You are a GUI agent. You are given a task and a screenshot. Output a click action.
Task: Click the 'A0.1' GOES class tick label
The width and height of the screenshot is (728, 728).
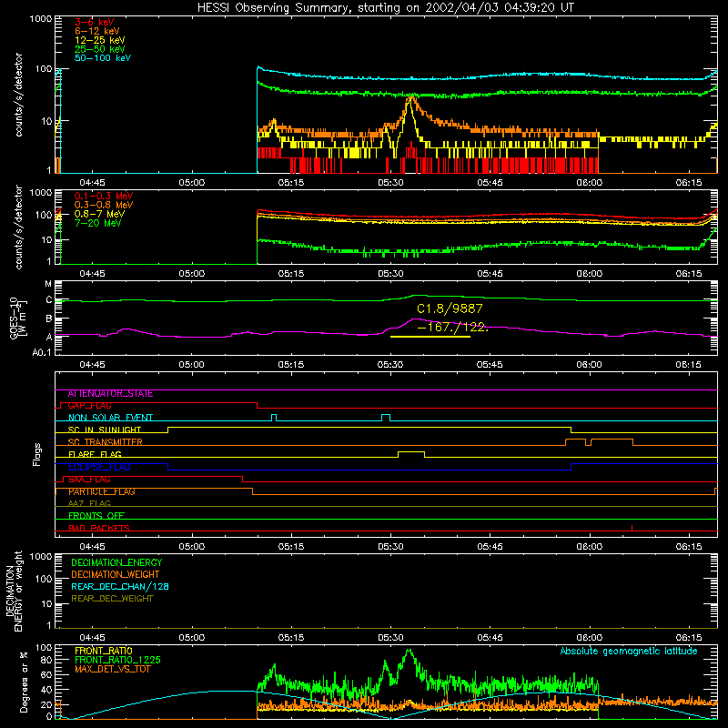click(41, 352)
